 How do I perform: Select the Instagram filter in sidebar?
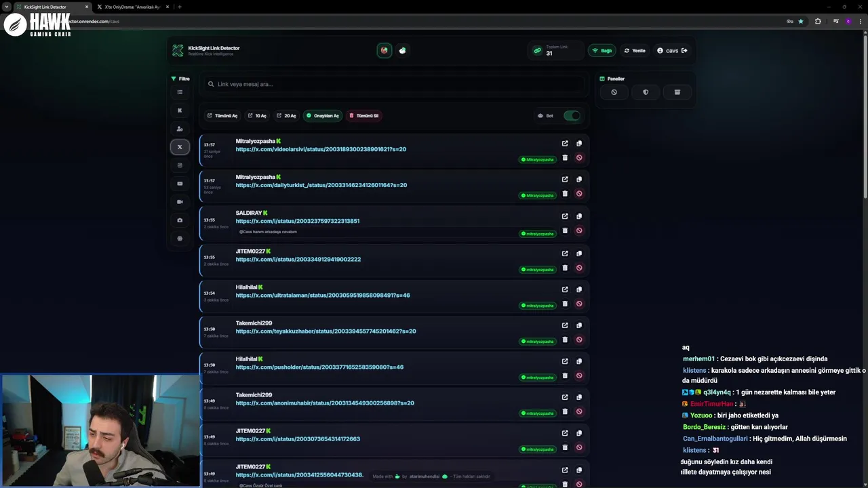tap(180, 165)
